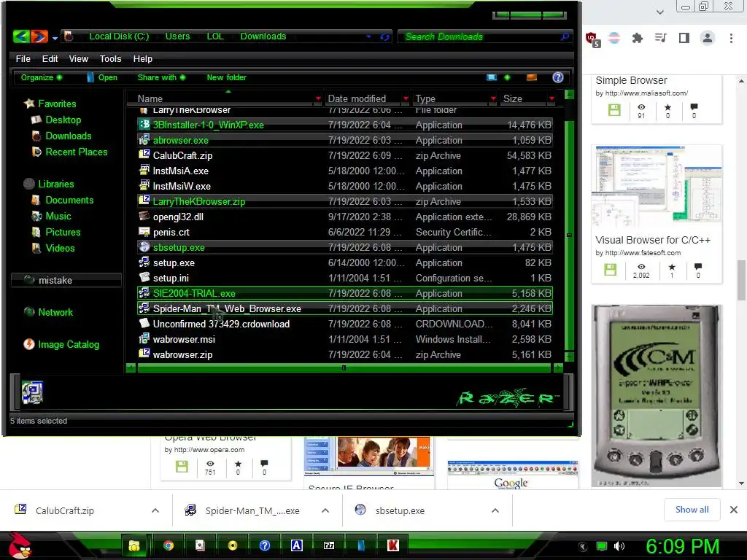Select wabrowser.zip in the file list
Image resolution: width=747 pixels, height=560 pixels.
pyautogui.click(x=345, y=355)
